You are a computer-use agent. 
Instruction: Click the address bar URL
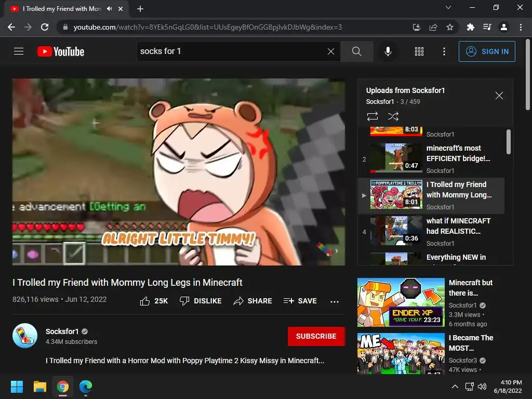(x=208, y=27)
